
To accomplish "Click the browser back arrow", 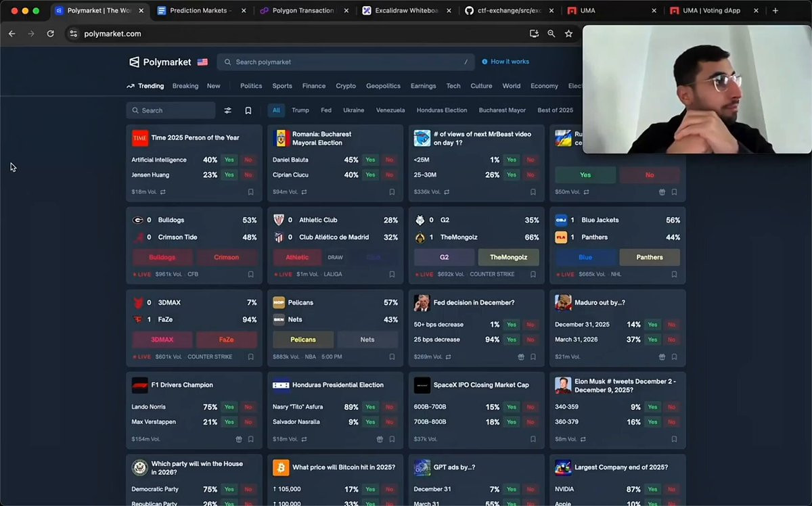I will point(12,34).
